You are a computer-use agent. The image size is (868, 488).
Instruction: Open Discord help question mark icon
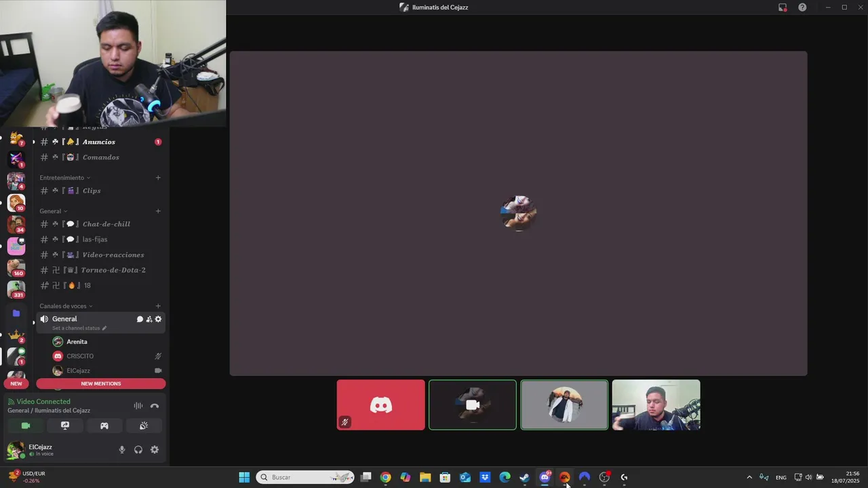[x=802, y=7]
